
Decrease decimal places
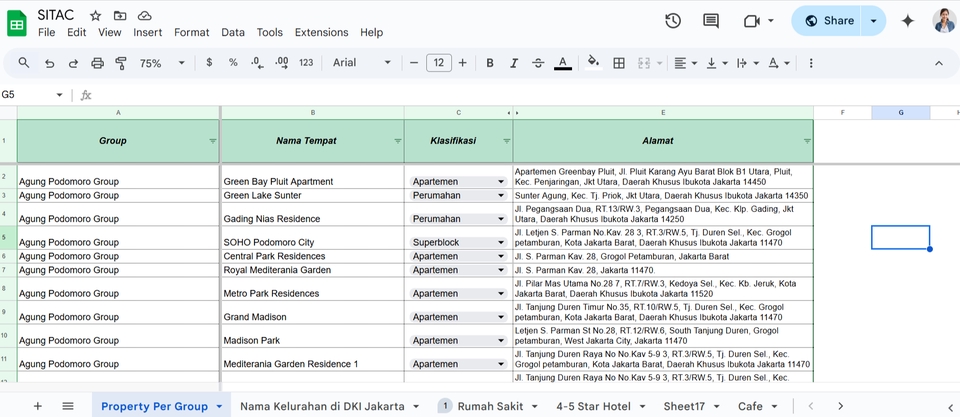click(257, 62)
